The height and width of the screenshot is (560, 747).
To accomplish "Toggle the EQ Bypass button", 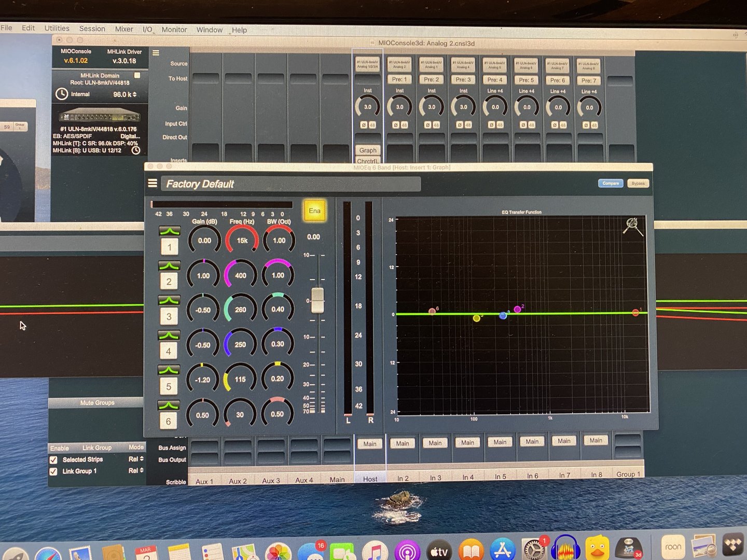I will coord(638,183).
